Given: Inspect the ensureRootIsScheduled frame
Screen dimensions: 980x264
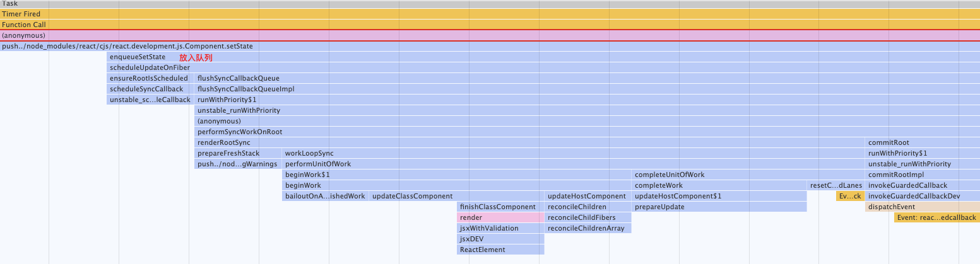Looking at the screenshot, I should tap(149, 78).
